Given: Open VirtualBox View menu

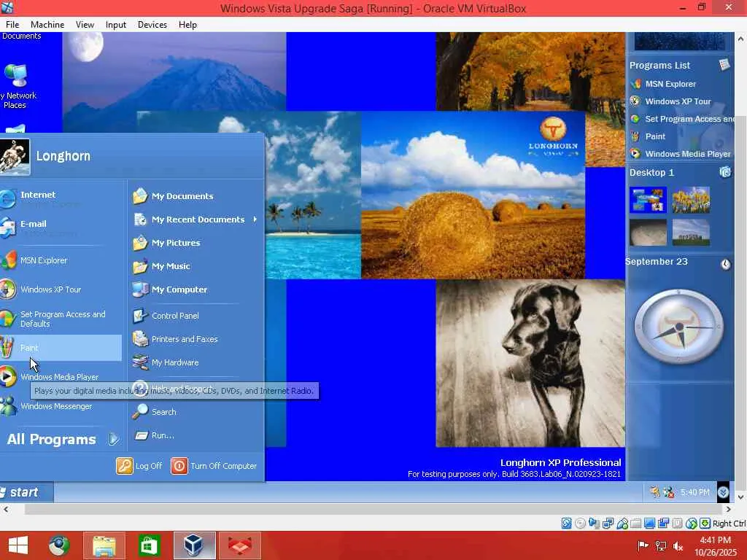Looking at the screenshot, I should pos(85,25).
